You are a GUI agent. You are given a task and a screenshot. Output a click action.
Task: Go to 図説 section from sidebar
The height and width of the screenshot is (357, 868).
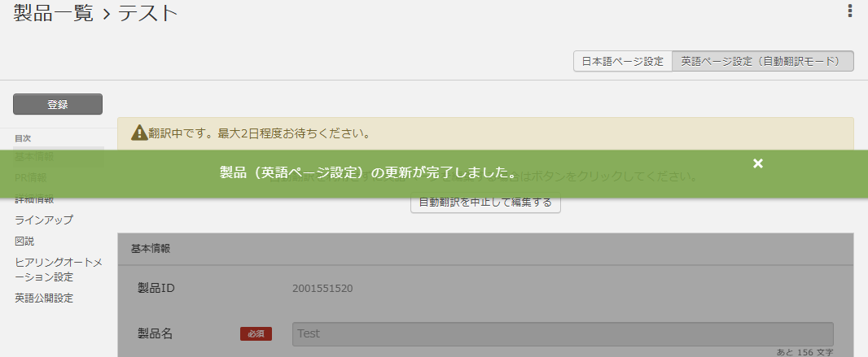coord(24,241)
